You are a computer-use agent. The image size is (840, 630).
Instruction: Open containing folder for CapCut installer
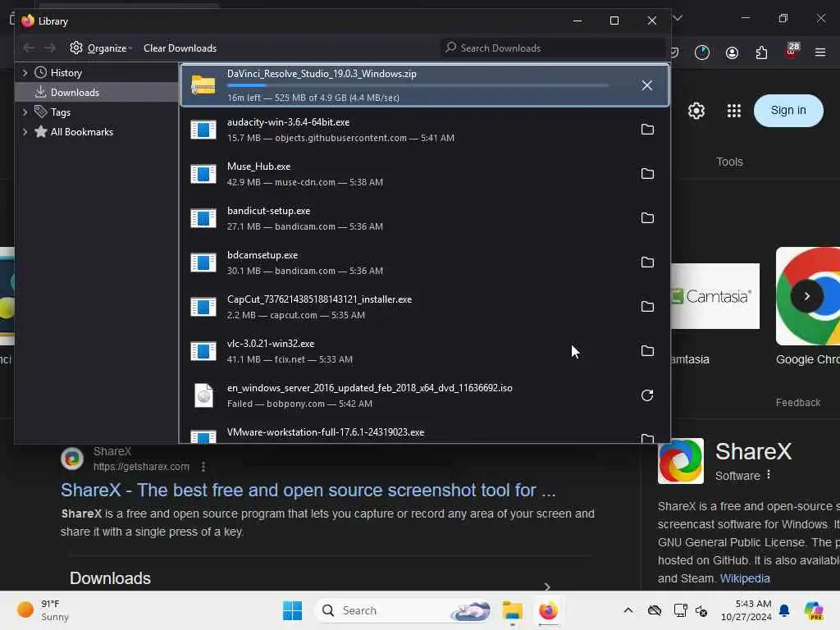[647, 307]
